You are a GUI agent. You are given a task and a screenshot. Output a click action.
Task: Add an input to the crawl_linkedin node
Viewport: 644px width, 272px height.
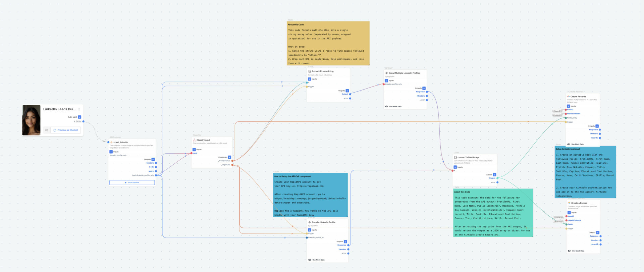[x=111, y=152]
